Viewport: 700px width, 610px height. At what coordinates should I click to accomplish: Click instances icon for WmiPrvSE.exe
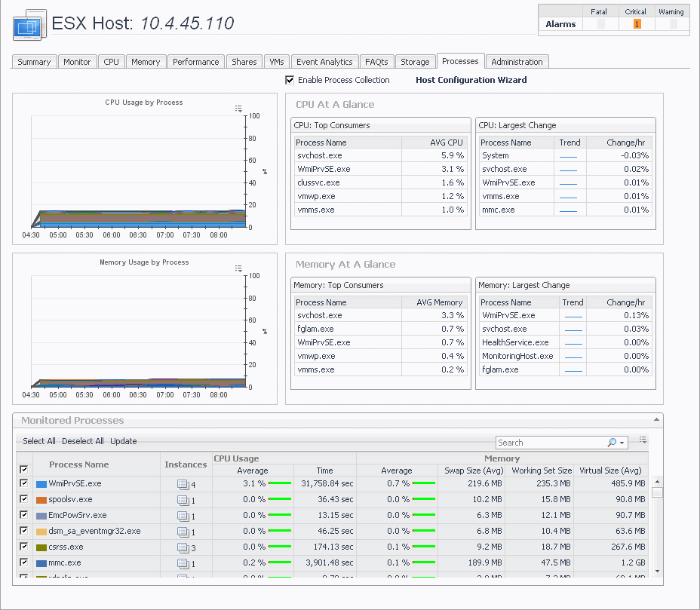[x=183, y=484]
